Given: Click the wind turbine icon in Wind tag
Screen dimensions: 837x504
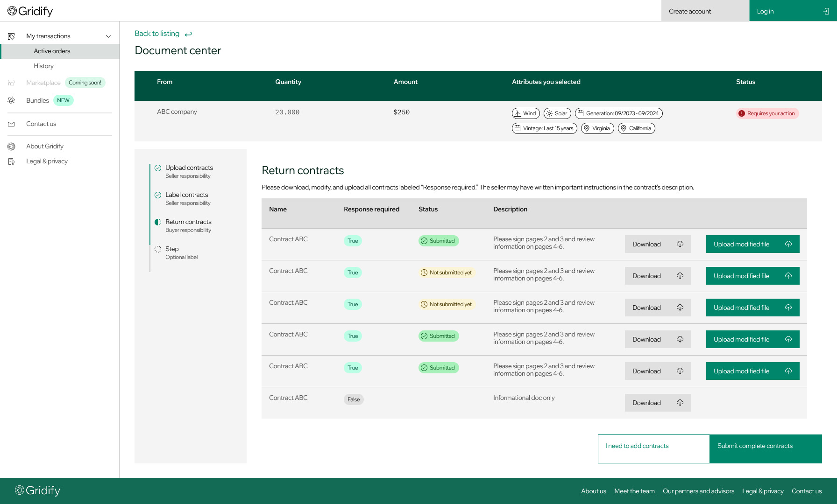Looking at the screenshot, I should tap(518, 113).
